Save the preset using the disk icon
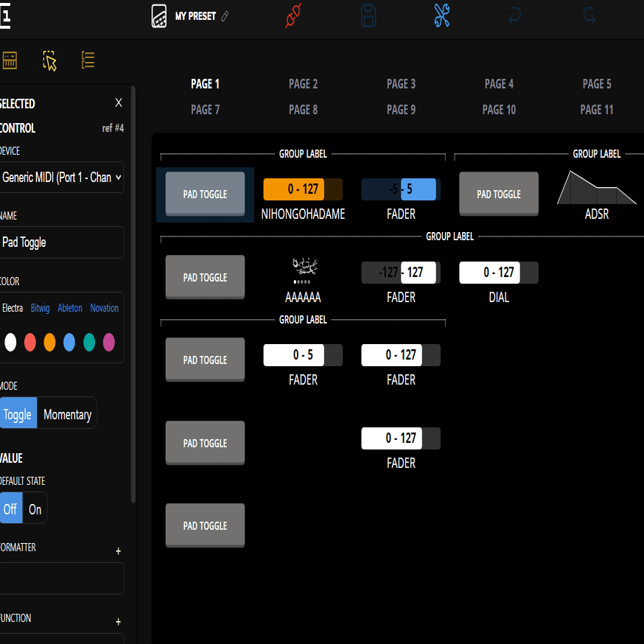Viewport: 644px width, 644px height. pyautogui.click(x=368, y=15)
